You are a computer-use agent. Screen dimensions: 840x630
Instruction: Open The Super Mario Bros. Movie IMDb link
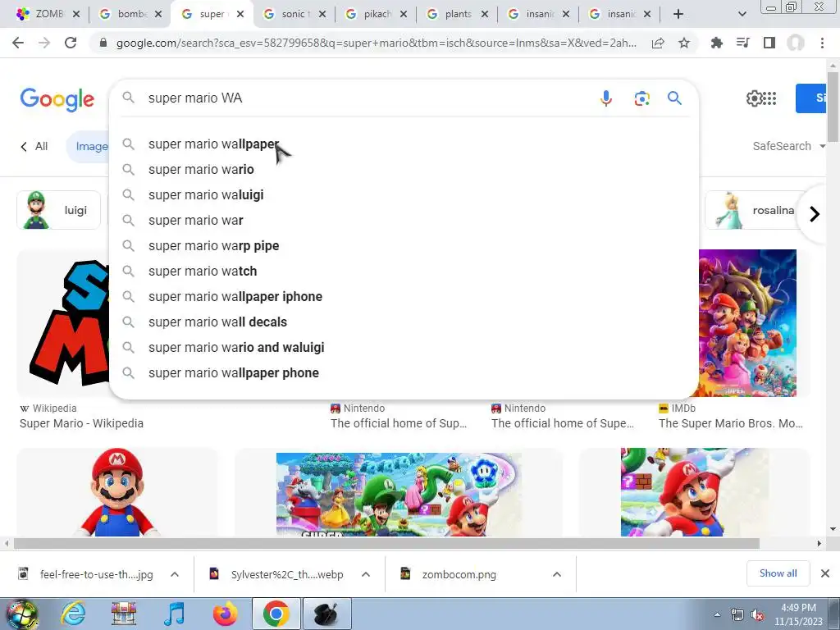(731, 423)
